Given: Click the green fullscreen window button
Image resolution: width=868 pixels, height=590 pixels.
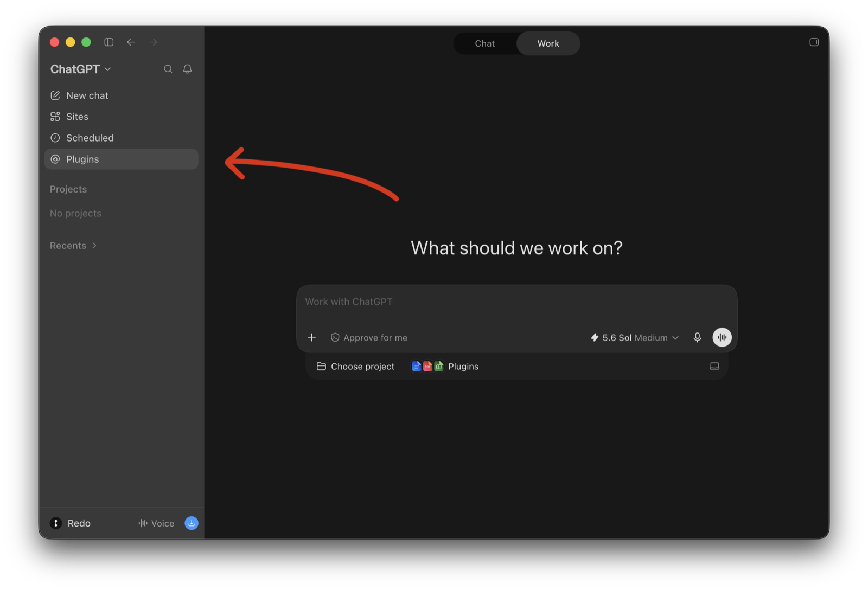Looking at the screenshot, I should coord(86,42).
